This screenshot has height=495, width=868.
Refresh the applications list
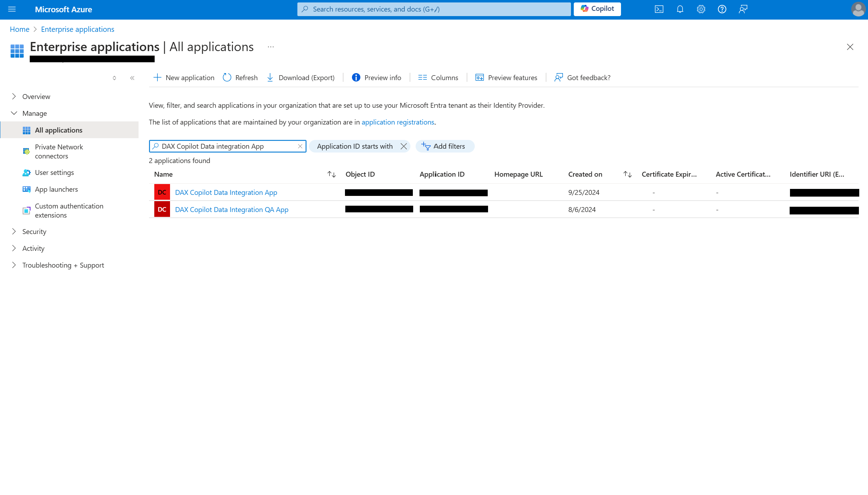[240, 78]
